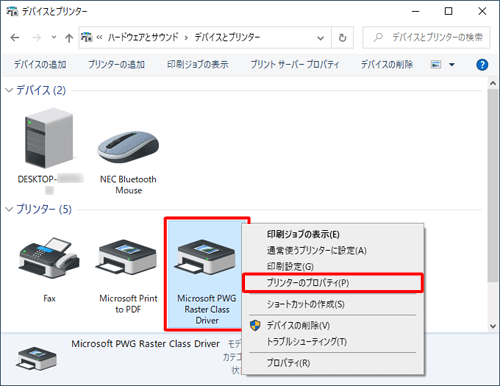This screenshot has height=386, width=500.
Task: Choose 印刷設定(G) in context menu
Action: click(x=290, y=266)
